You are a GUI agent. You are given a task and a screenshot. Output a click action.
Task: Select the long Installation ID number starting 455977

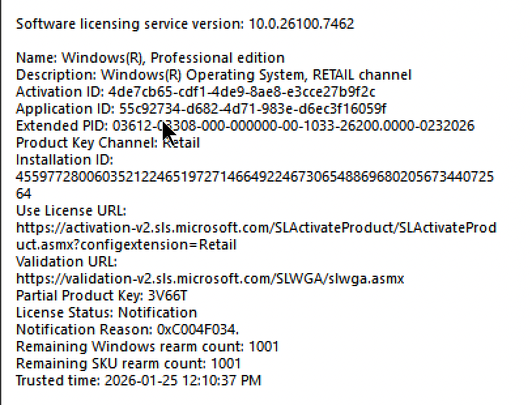[255, 177]
